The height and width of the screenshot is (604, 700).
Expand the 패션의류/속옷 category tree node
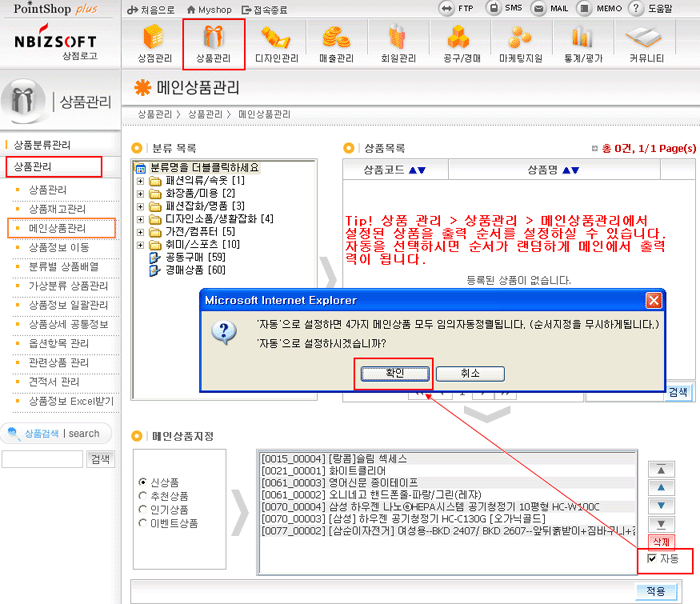[x=141, y=180]
